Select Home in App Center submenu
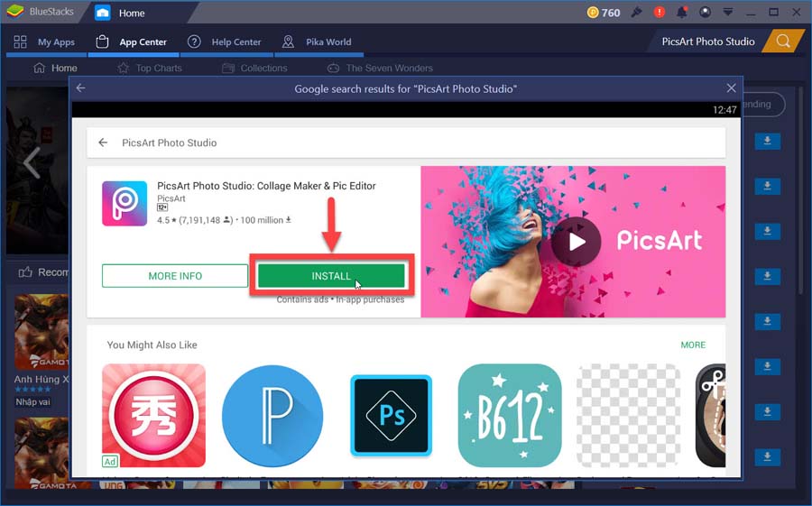 tap(55, 68)
